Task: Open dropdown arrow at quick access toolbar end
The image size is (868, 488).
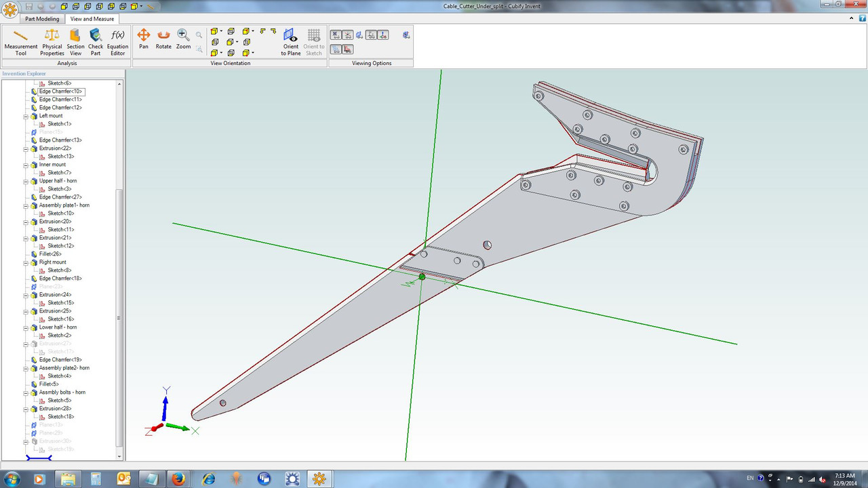Action: (142, 6)
